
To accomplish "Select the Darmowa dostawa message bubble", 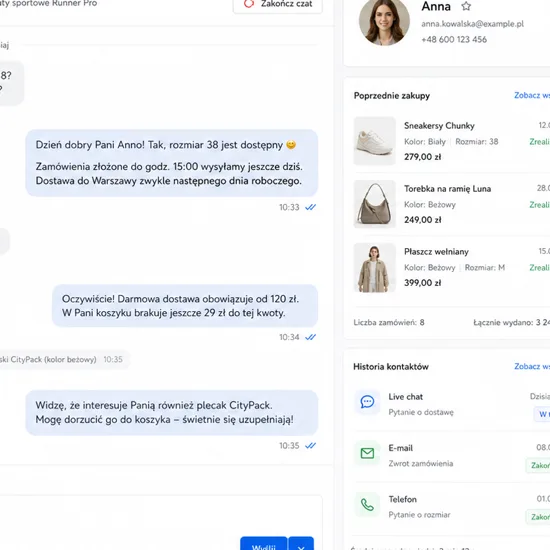I will coord(185,306).
